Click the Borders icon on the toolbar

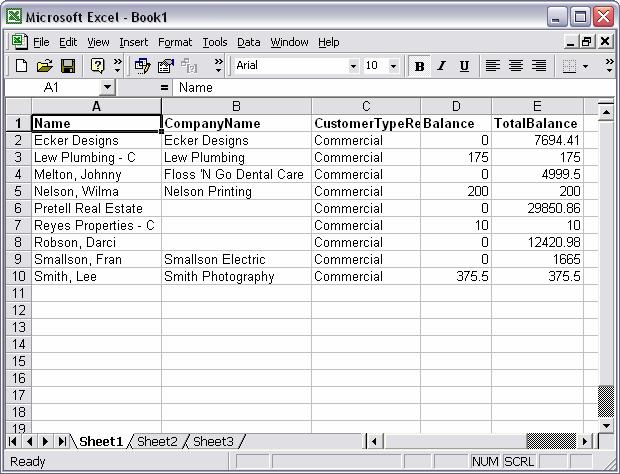pyautogui.click(x=568, y=66)
